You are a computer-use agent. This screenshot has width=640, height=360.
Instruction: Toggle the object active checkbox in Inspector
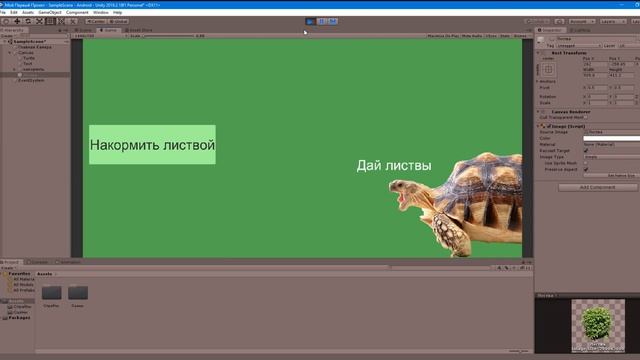tap(552, 39)
